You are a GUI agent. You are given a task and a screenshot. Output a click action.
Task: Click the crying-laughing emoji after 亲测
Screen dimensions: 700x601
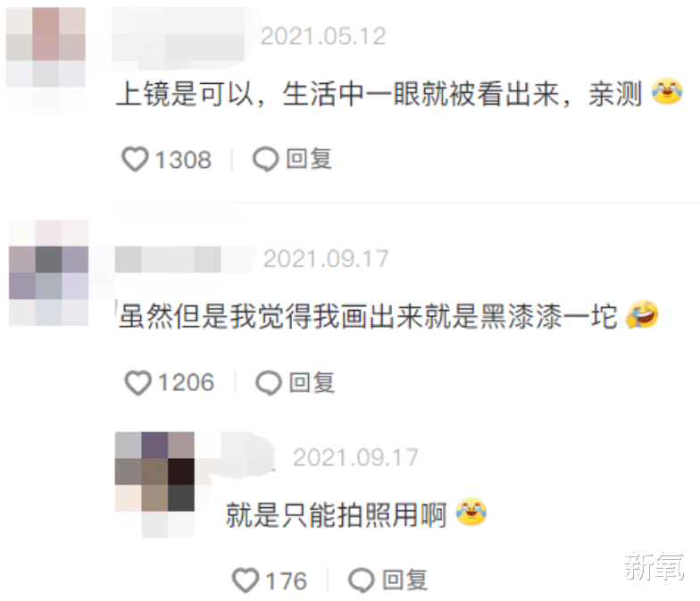tap(667, 91)
